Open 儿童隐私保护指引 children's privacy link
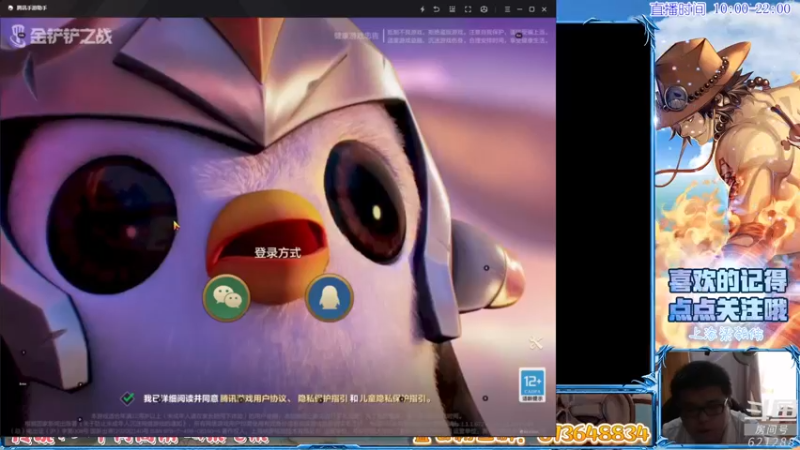 click(393, 398)
